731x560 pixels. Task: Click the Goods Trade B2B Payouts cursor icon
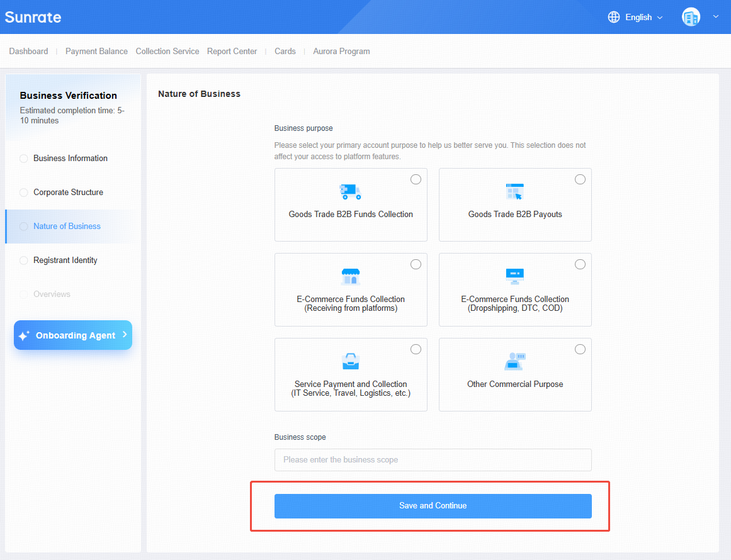514,191
